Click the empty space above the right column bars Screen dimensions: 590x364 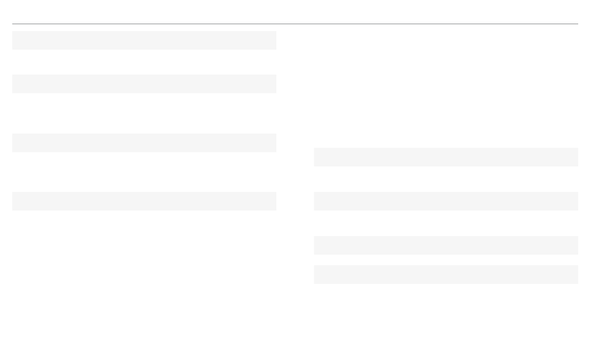pos(446,86)
